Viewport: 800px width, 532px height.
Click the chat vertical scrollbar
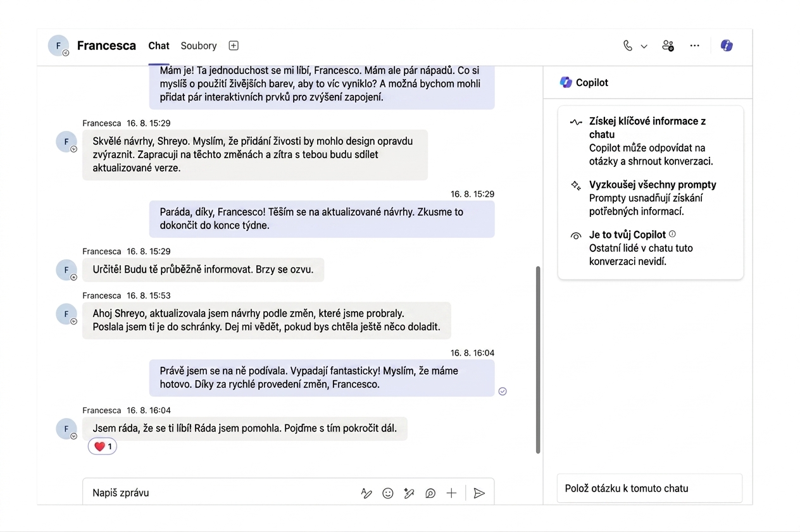pos(538,359)
